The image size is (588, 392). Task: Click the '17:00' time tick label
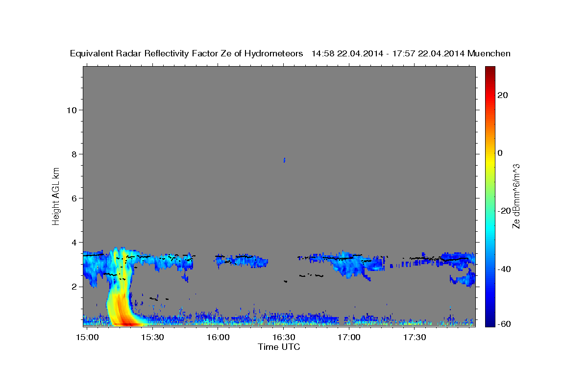pos(349,338)
